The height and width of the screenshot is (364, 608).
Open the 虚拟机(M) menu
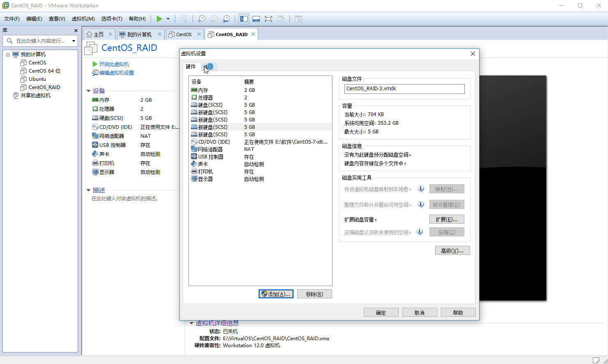83,19
